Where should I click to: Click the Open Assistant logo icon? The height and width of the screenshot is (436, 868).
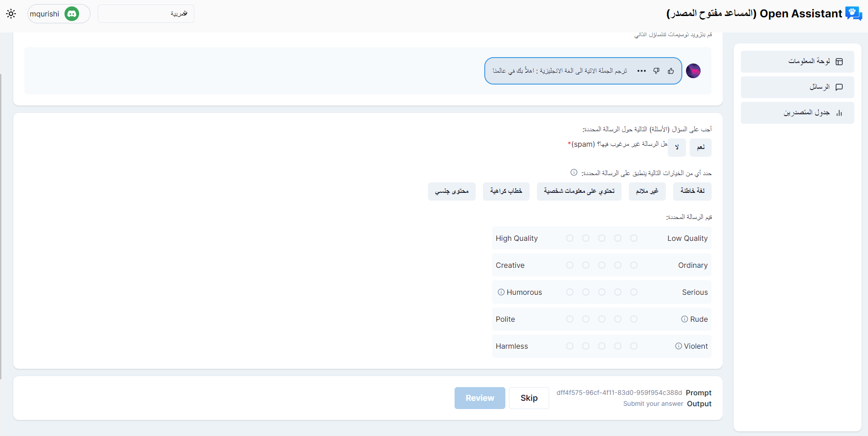pos(853,14)
